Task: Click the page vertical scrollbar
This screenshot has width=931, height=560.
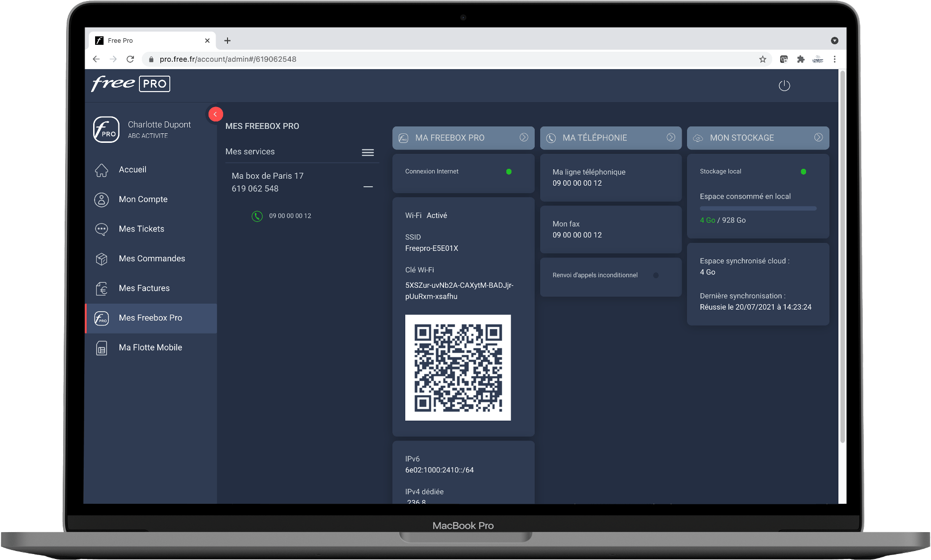Action: click(x=842, y=256)
